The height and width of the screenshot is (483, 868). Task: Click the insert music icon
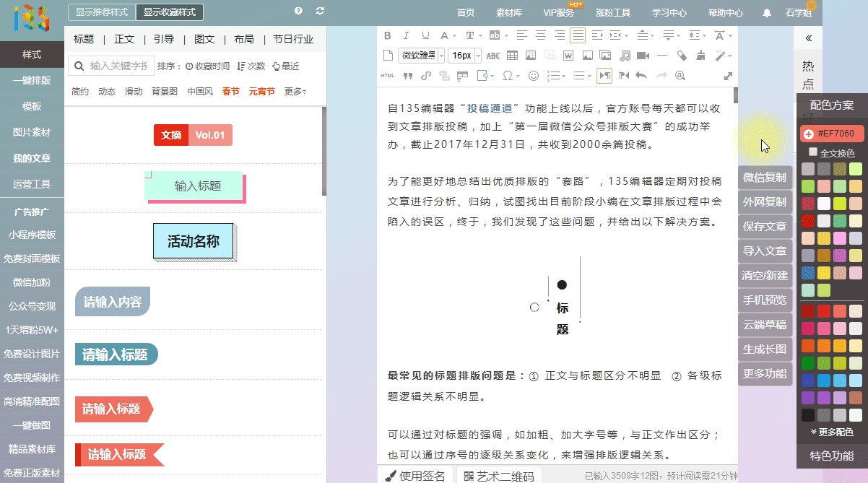tap(625, 56)
